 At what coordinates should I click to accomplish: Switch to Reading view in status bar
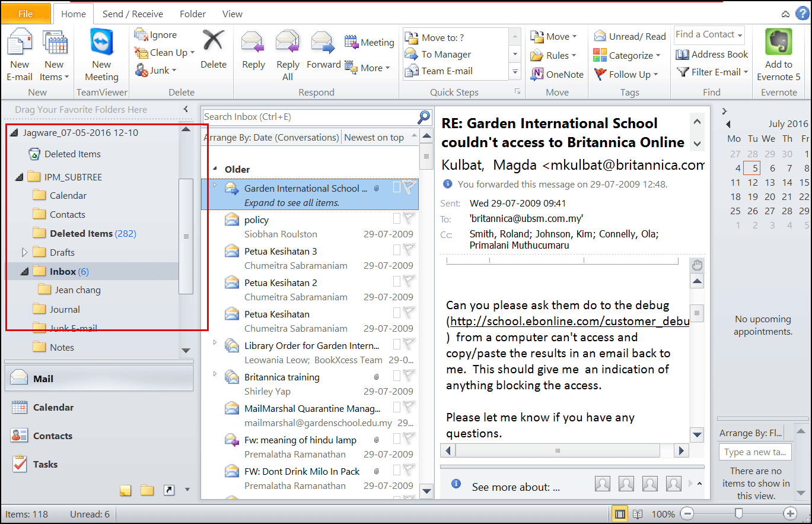pos(638,514)
